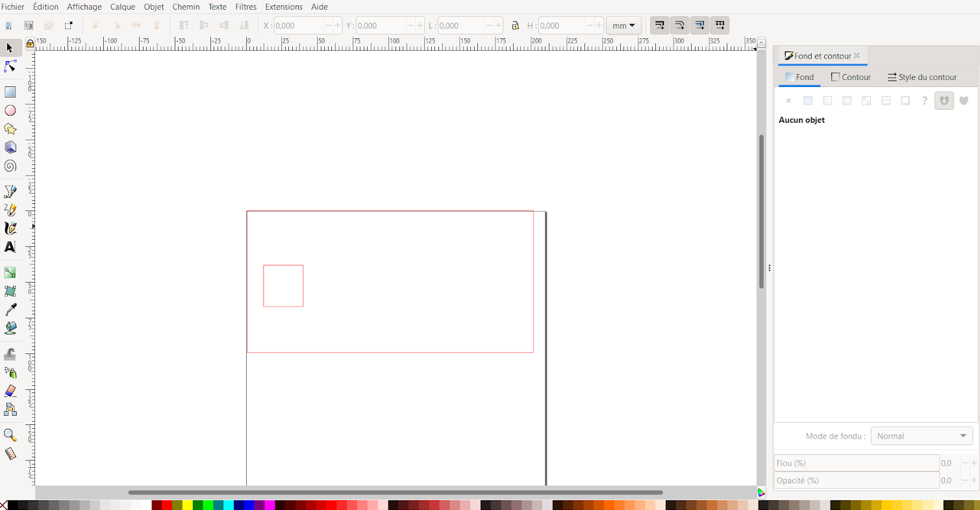
Task: Open the color management menu at canvas corner
Action: click(762, 493)
